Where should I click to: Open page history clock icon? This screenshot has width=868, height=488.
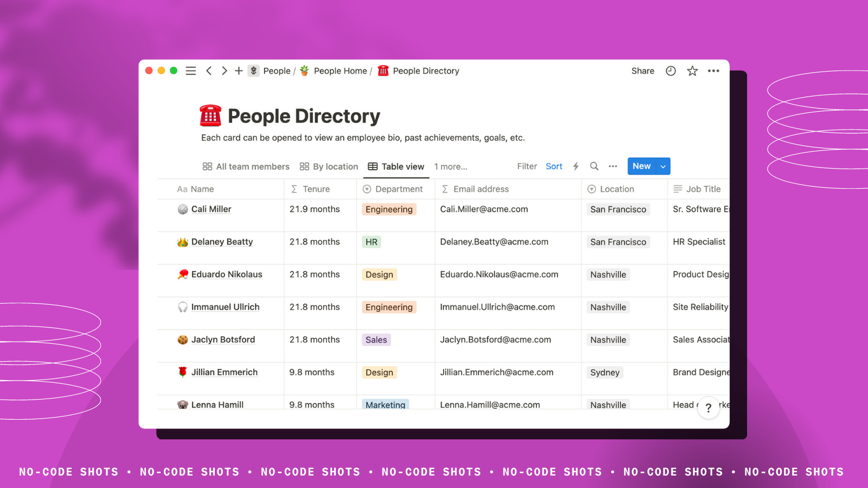(671, 71)
